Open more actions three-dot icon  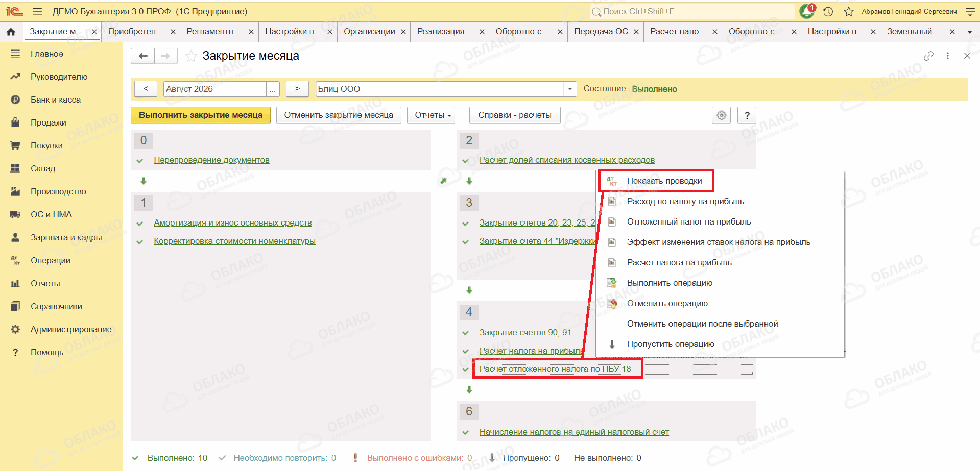click(948, 56)
